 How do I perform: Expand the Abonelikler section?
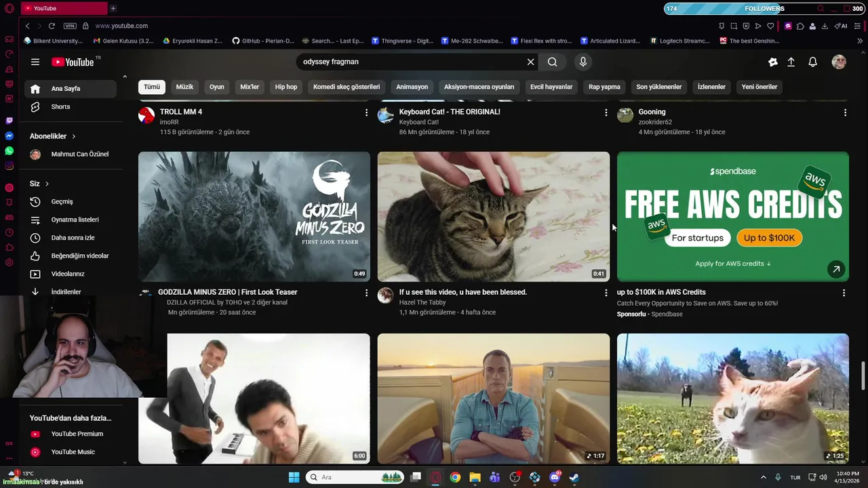[53, 136]
